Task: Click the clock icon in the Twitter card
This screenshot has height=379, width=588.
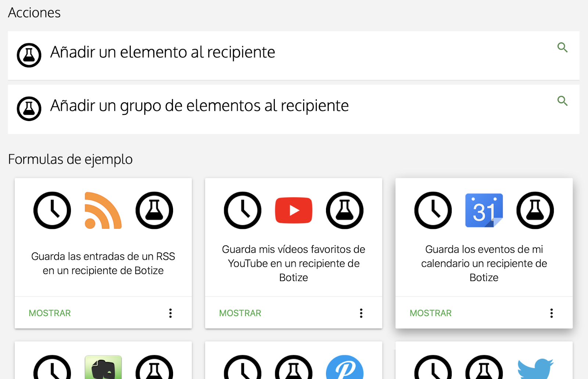Action: tap(433, 367)
